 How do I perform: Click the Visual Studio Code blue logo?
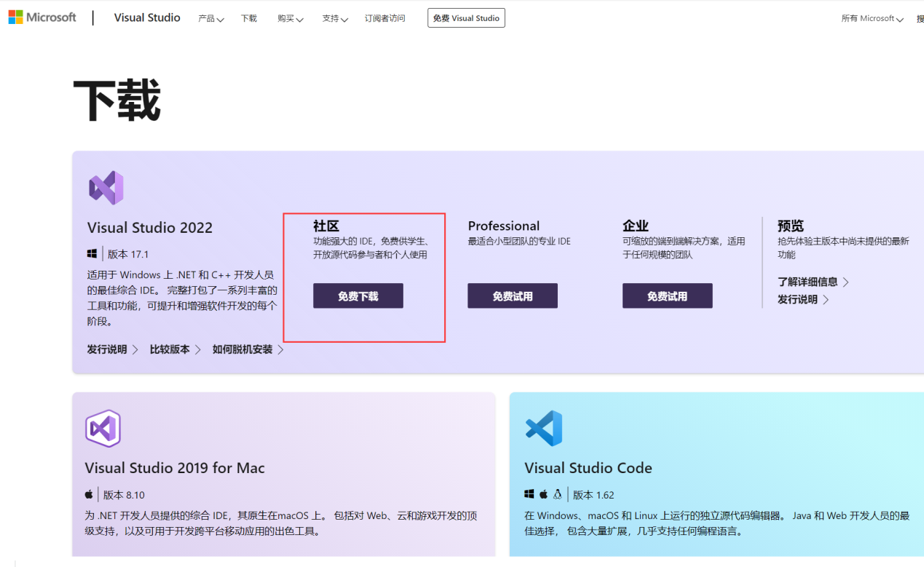click(544, 428)
